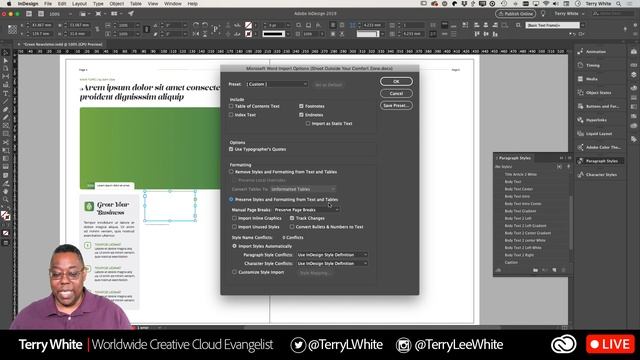Open the Hyperlinks panel

click(x=599, y=120)
